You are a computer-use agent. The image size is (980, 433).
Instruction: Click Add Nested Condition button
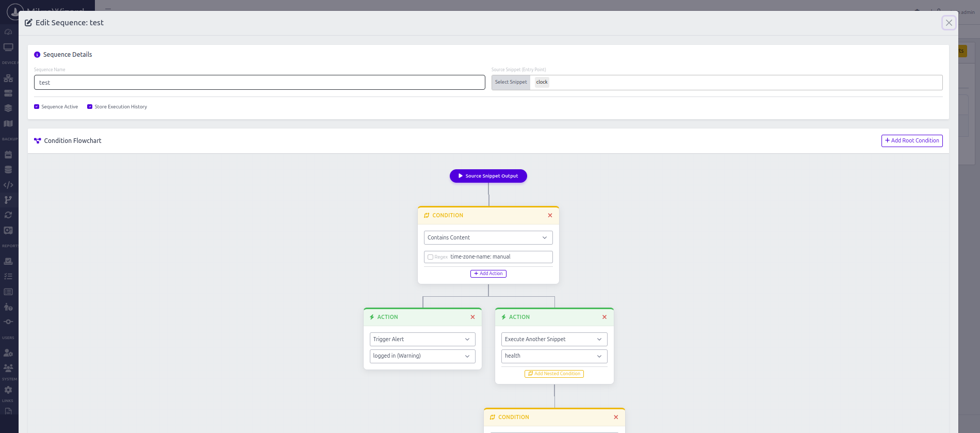click(554, 374)
